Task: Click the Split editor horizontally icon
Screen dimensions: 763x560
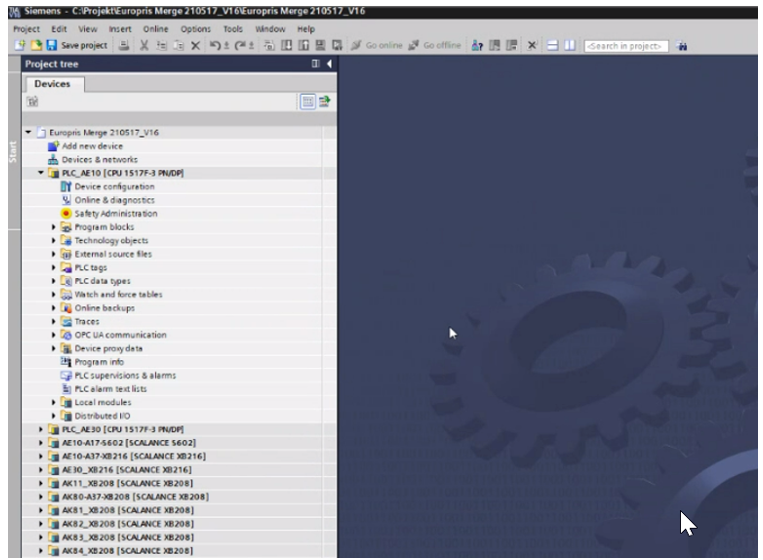Action: tap(552, 45)
